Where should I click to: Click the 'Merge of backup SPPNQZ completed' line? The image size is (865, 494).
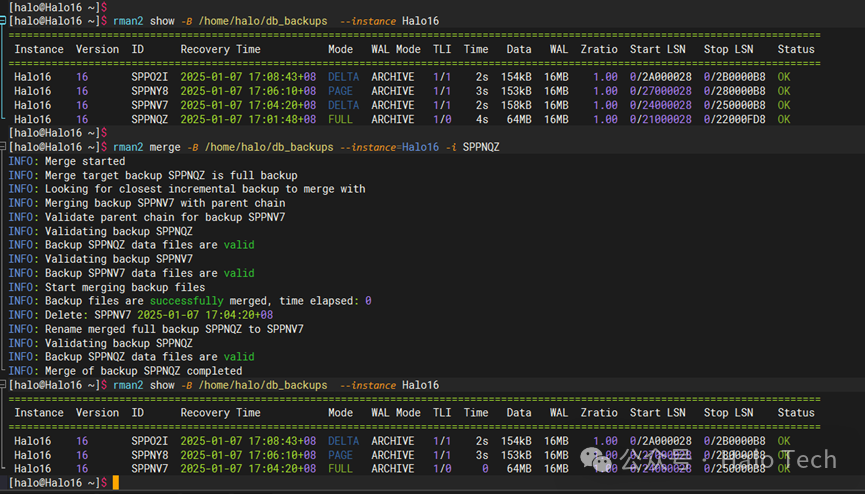click(125, 371)
